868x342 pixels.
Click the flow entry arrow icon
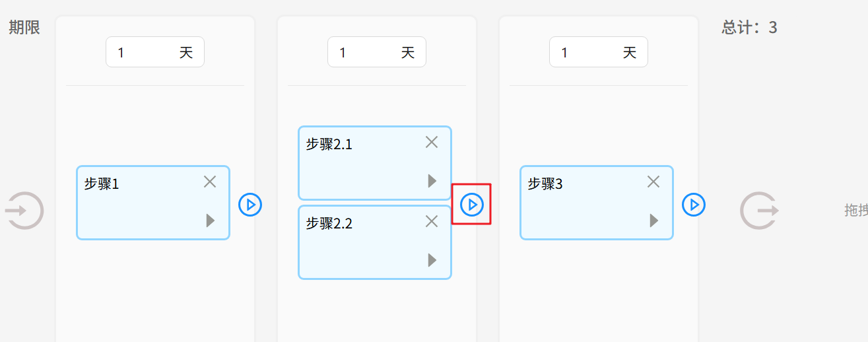coord(24,211)
